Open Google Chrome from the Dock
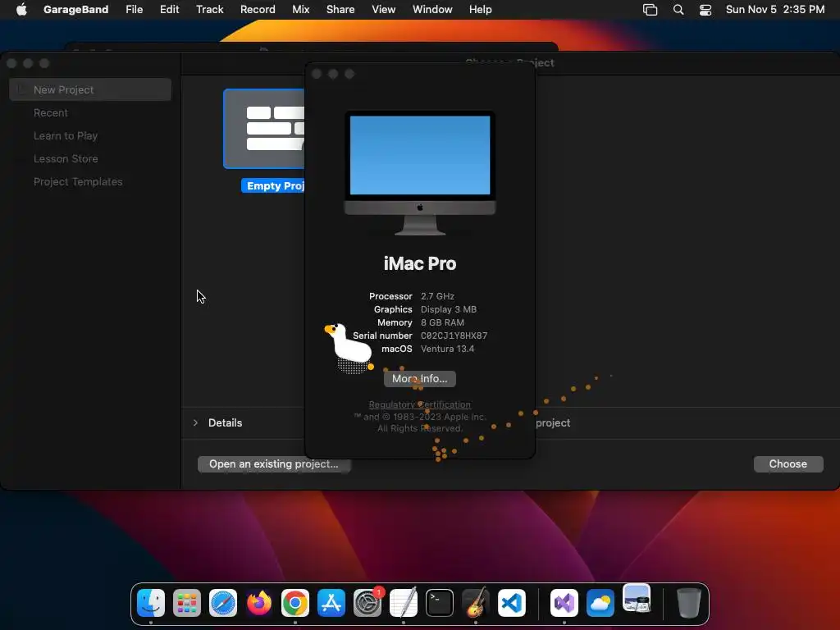Image resolution: width=840 pixels, height=630 pixels. point(295,603)
